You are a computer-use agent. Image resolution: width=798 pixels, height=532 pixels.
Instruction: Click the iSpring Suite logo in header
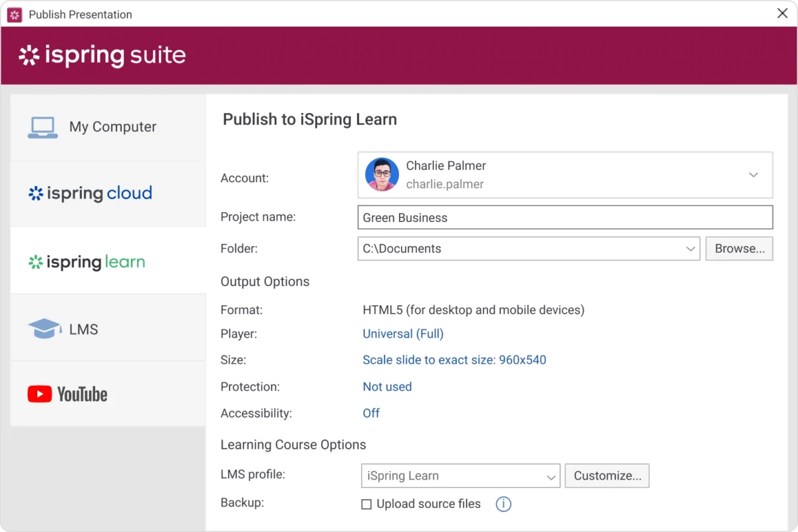coord(102,55)
